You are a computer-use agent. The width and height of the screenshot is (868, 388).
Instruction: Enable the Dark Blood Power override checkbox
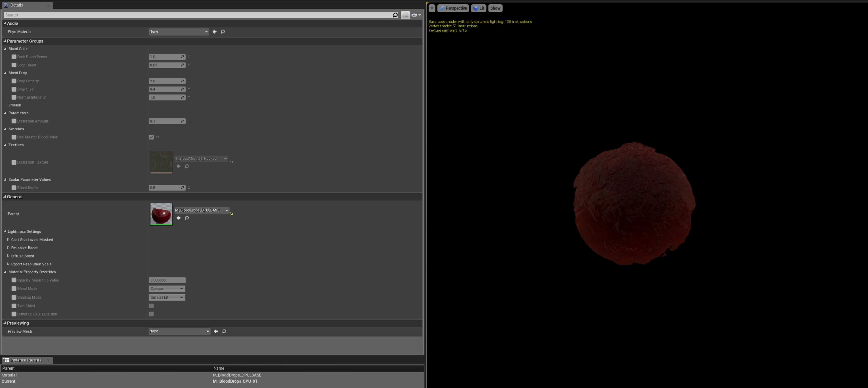(14, 57)
